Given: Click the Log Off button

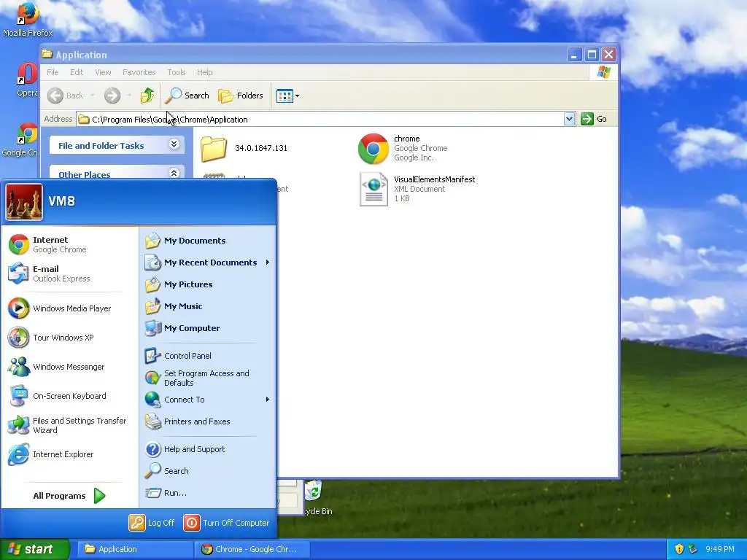Looking at the screenshot, I should click(x=152, y=523).
